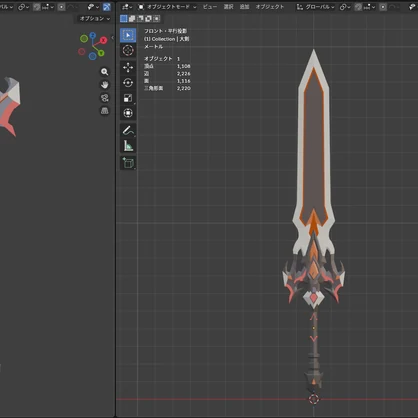Image resolution: width=418 pixels, height=418 pixels.
Task: Set selection mode to Extend (second icon)
Action: pos(132,19)
